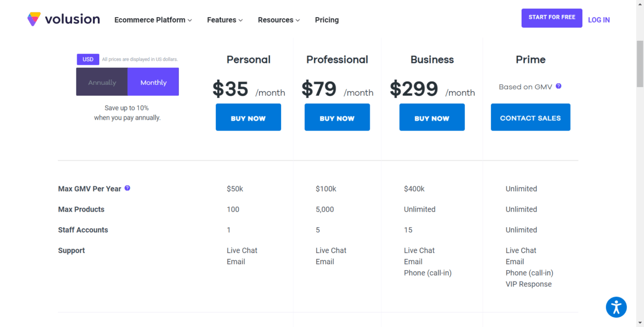Image resolution: width=644 pixels, height=327 pixels.
Task: Click the 15 staff accounts value
Action: point(408,230)
